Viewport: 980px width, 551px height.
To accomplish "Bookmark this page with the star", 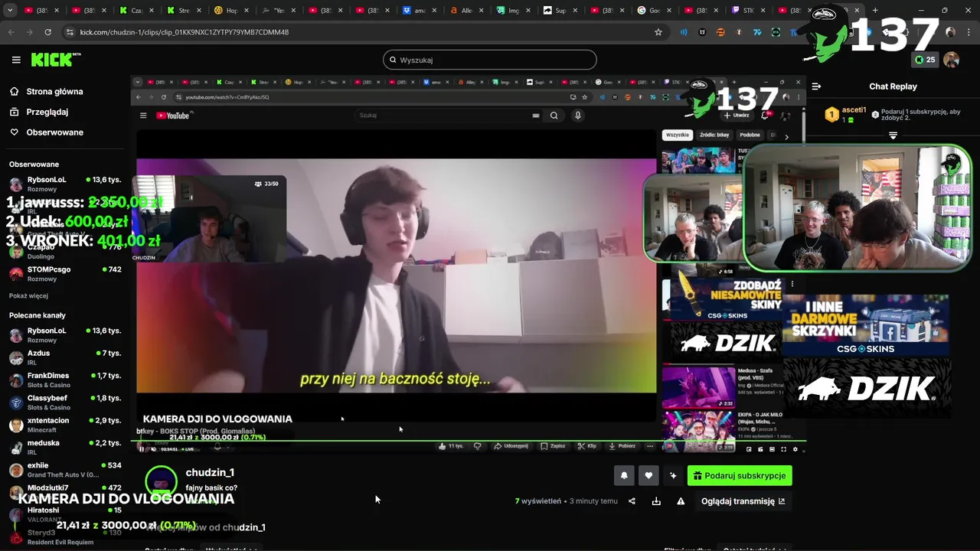I will [x=658, y=32].
